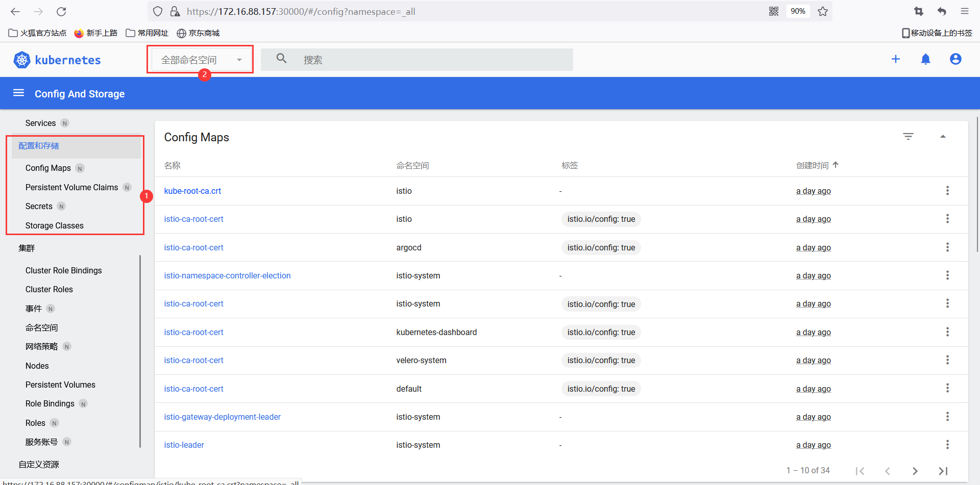This screenshot has width=980, height=485.
Task: Open user account icon
Action: coord(955,59)
